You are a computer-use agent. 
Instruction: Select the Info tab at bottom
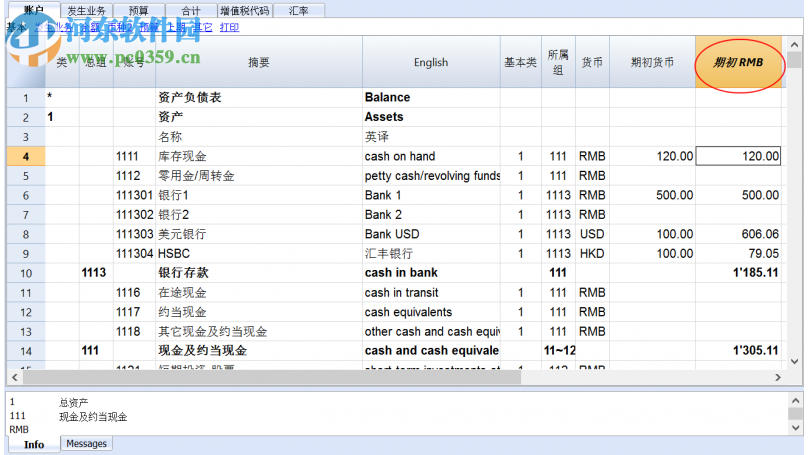coord(34,444)
